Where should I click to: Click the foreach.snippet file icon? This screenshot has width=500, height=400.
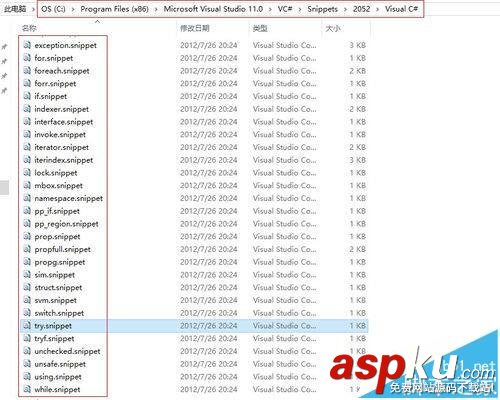click(x=27, y=71)
